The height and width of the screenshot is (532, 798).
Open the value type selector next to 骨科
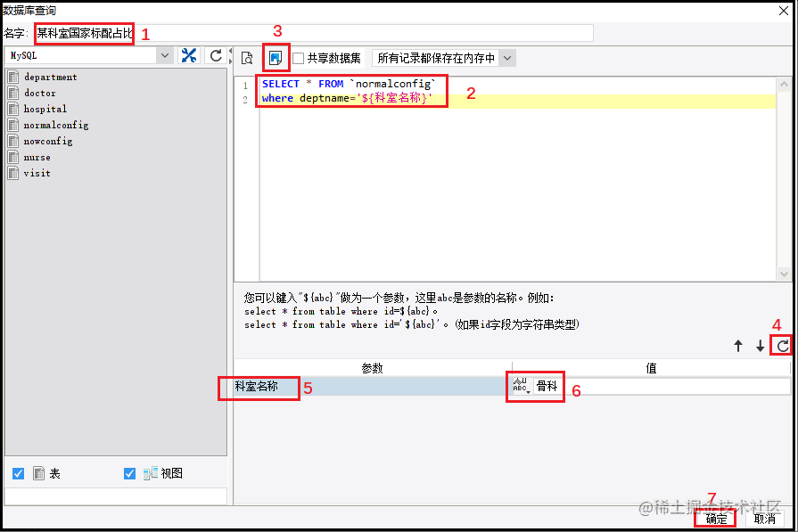pos(521,386)
